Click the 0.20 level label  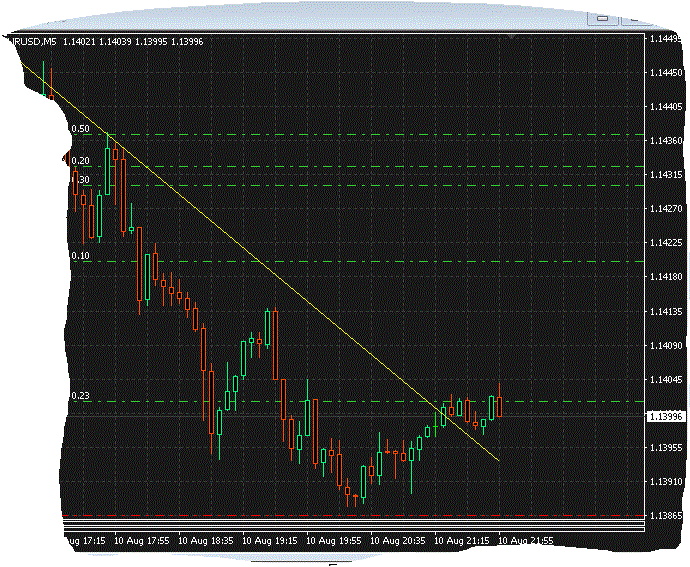(x=81, y=160)
